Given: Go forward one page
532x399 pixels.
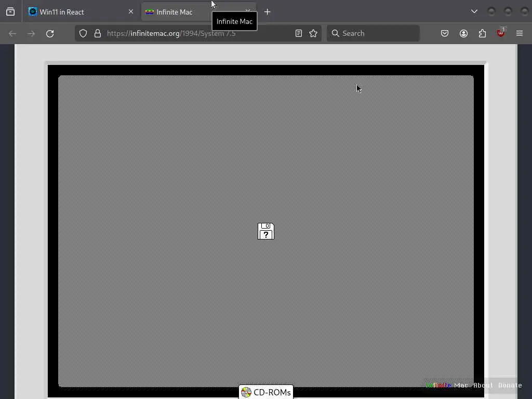Looking at the screenshot, I should coord(31,33).
